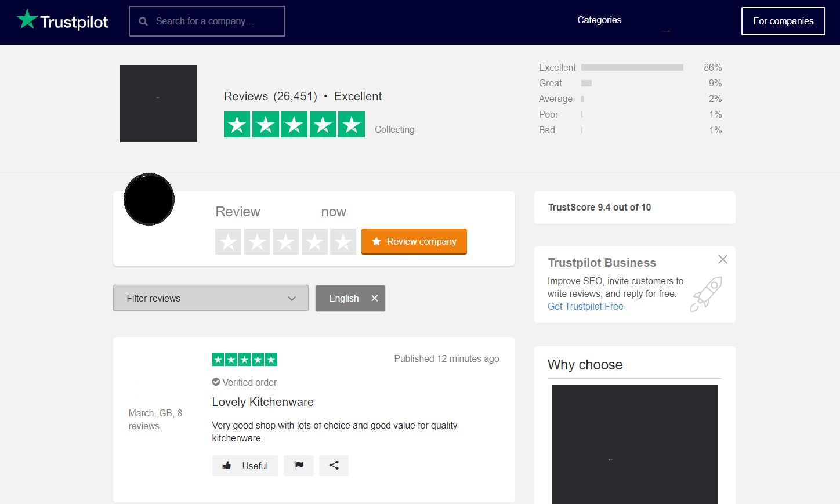
Task: Open the "Lovely Kitchenware" review title
Action: coord(263,402)
